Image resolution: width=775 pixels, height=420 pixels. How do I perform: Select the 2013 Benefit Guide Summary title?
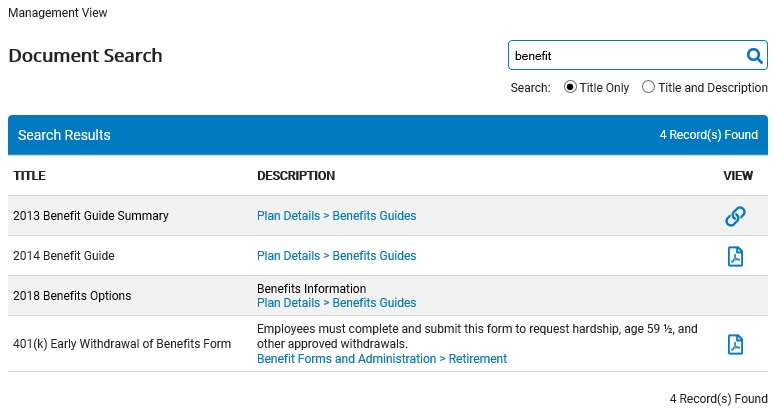pyautogui.click(x=91, y=216)
